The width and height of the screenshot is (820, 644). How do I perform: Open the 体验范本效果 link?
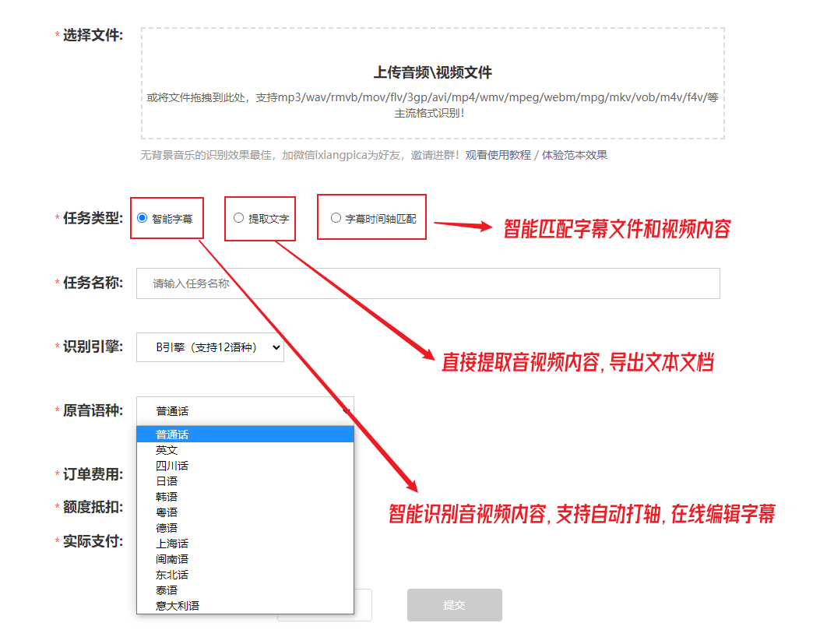pos(574,155)
